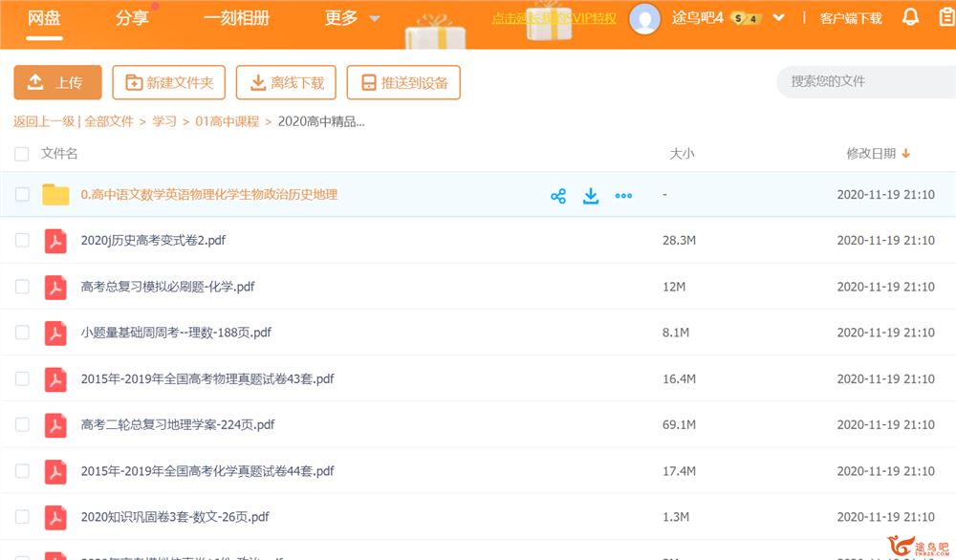
Task: Click the 01高中课程 breadcrumb link
Action: [228, 121]
